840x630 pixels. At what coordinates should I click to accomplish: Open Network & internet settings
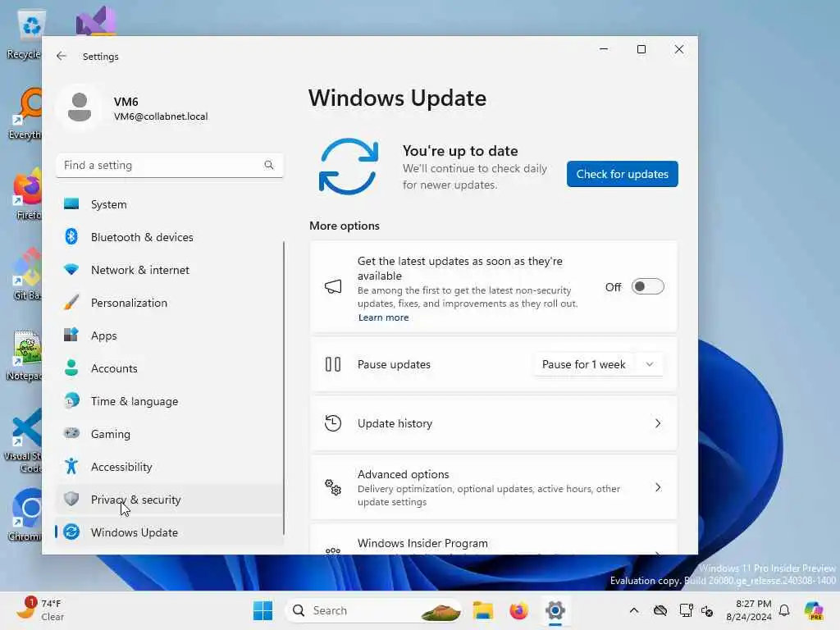click(x=169, y=269)
